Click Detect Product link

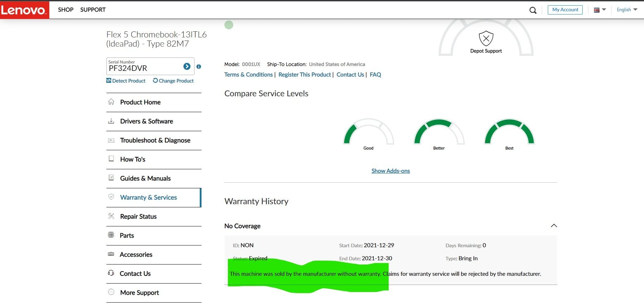tap(126, 81)
